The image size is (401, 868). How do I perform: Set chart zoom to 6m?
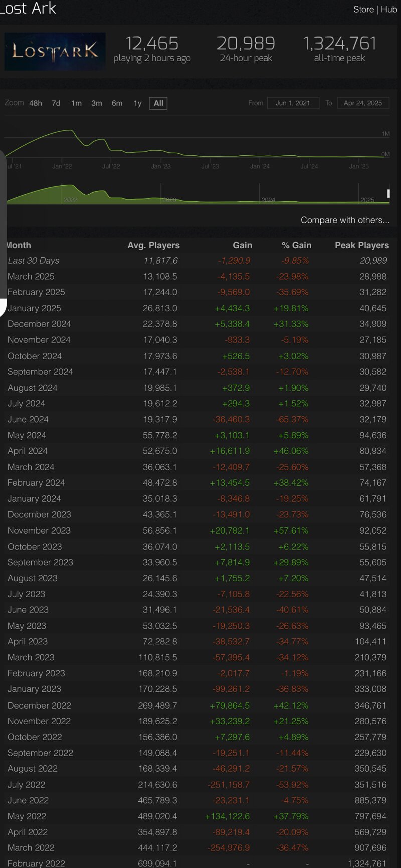tap(117, 103)
